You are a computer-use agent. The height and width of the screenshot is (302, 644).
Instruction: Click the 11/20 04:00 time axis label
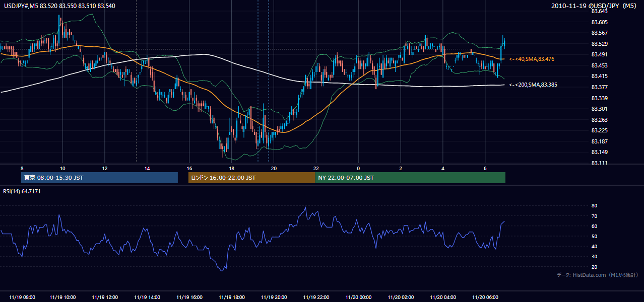(x=443, y=297)
